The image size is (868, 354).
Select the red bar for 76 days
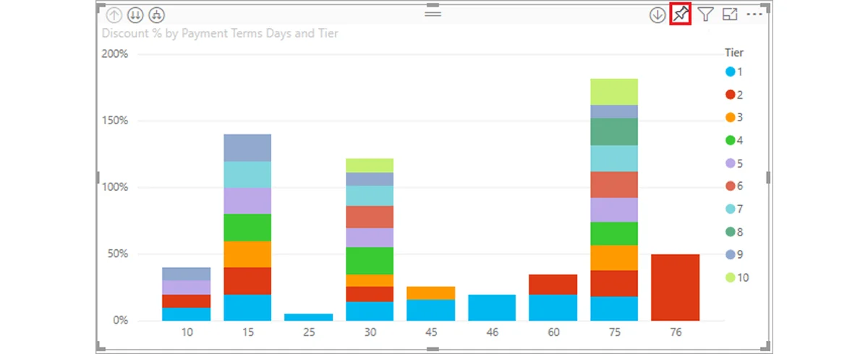[x=676, y=288]
